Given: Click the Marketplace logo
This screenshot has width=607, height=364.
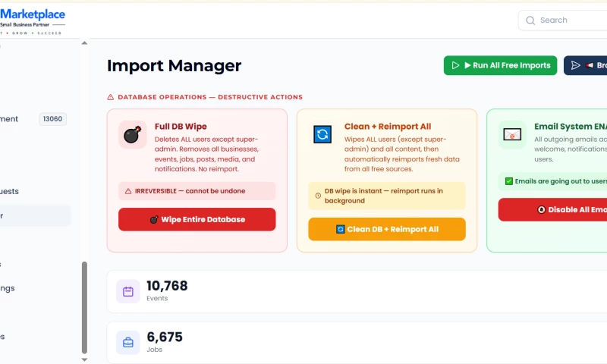Looking at the screenshot, I should point(33,21).
